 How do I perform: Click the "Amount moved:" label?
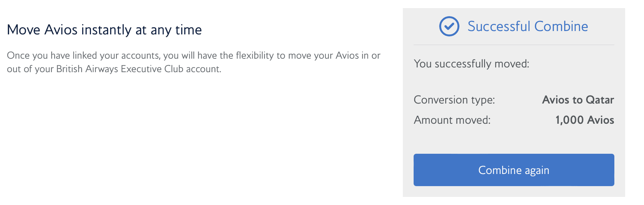pyautogui.click(x=452, y=120)
